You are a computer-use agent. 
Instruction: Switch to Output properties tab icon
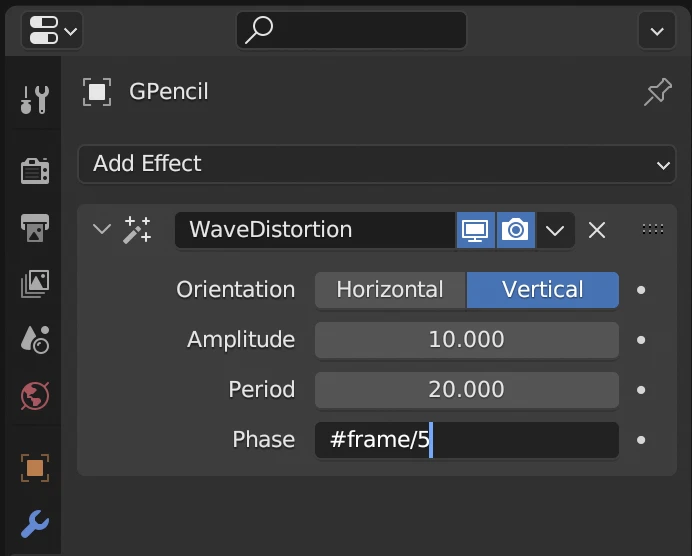click(x=35, y=227)
